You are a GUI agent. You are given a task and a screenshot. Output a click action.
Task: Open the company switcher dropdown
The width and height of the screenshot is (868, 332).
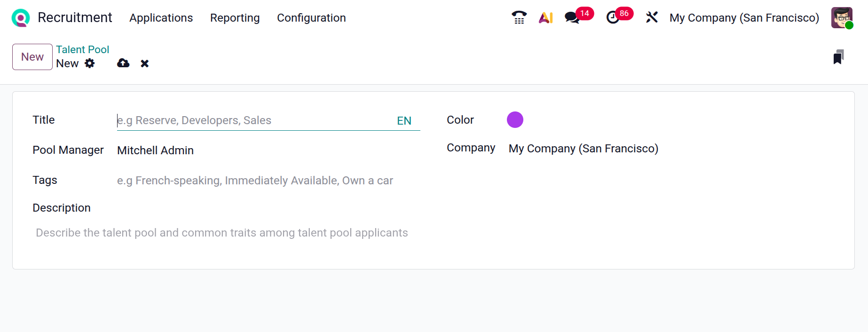click(x=744, y=18)
